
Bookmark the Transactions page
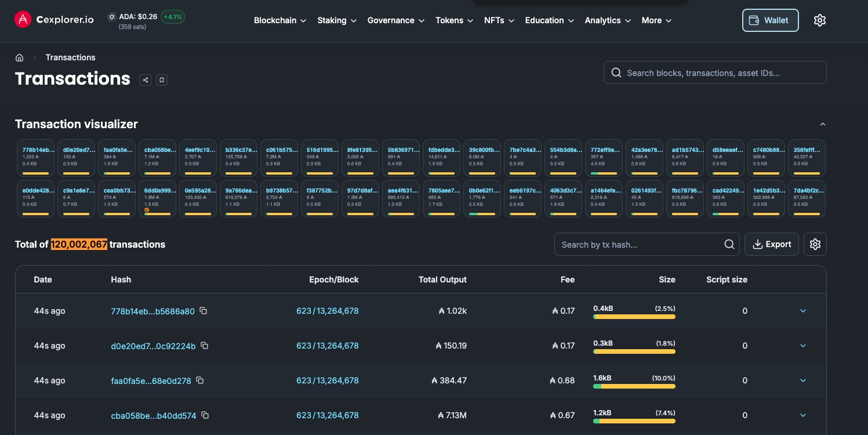pyautogui.click(x=162, y=80)
